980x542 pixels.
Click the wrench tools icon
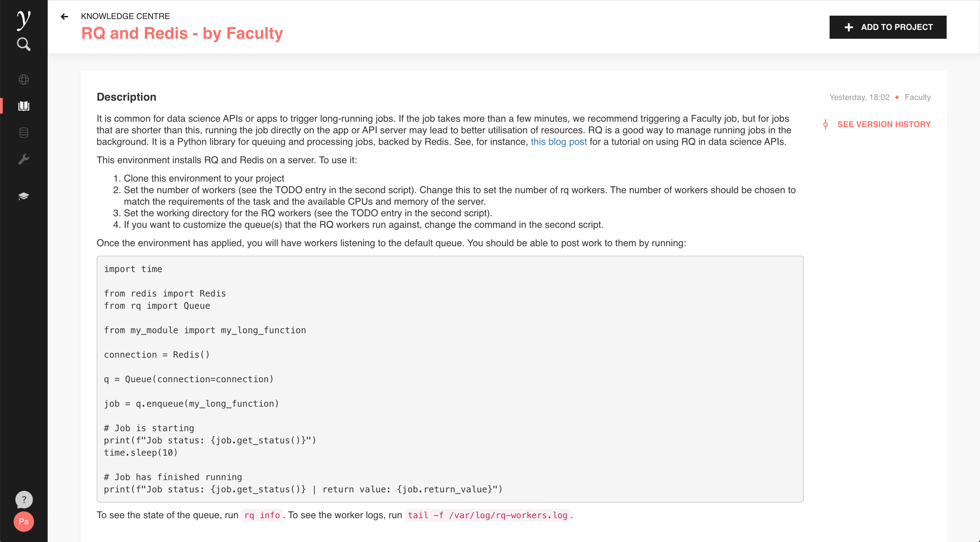pyautogui.click(x=23, y=159)
